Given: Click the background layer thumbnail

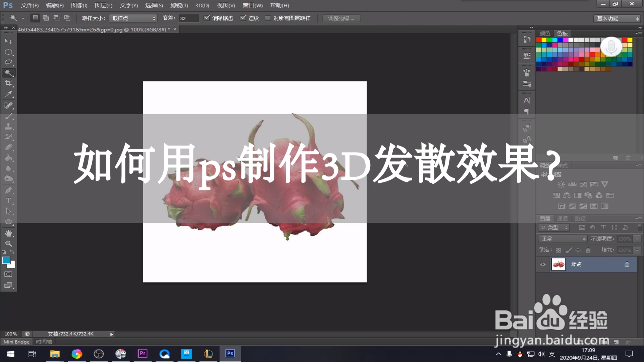Looking at the screenshot, I should [x=558, y=264].
